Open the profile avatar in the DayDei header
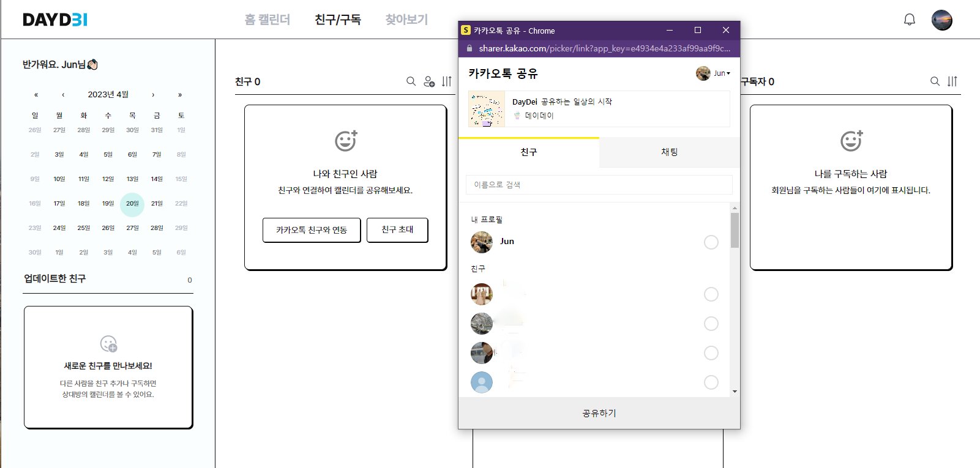Viewport: 980px width, 468px height. 941,20
